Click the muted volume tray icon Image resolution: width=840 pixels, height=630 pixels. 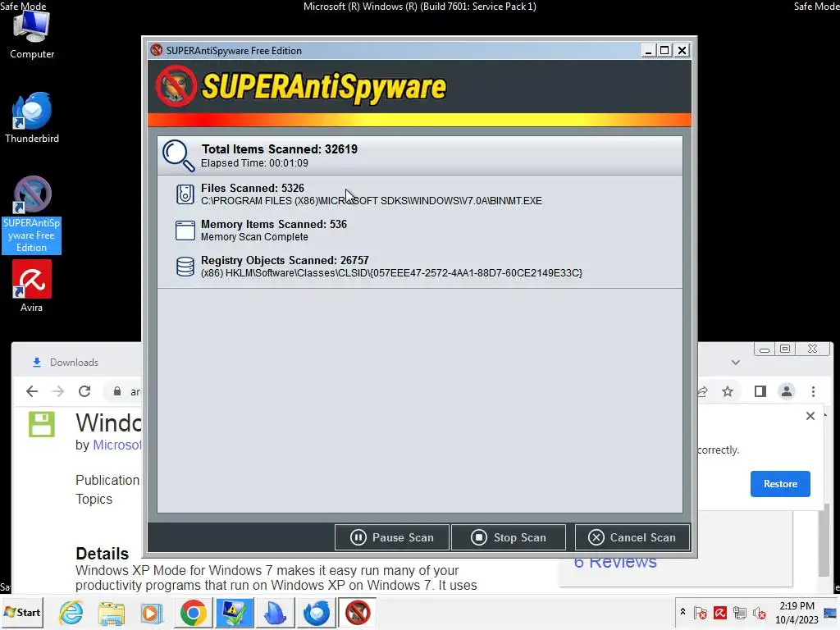click(x=760, y=612)
